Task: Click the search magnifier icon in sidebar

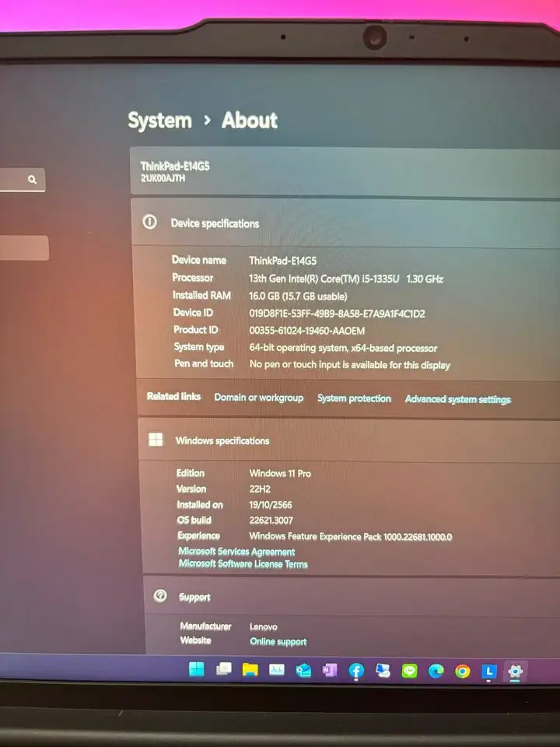Action: click(x=32, y=180)
